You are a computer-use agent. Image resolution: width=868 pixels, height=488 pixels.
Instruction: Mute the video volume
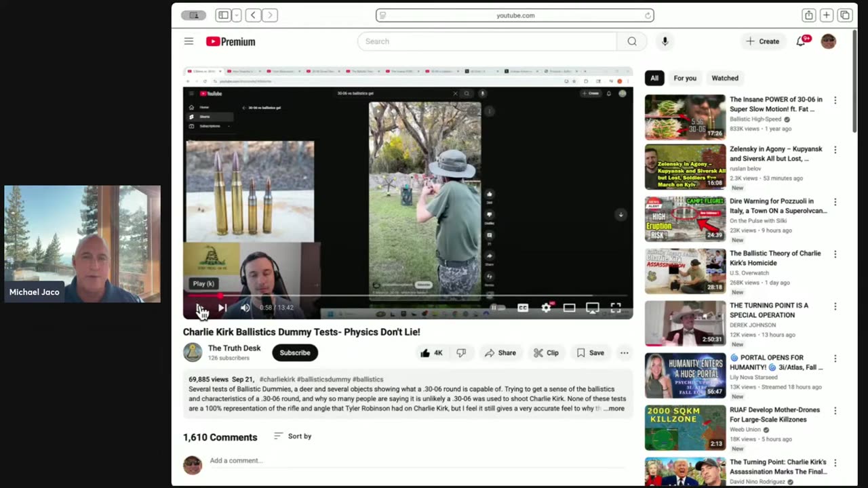click(245, 308)
